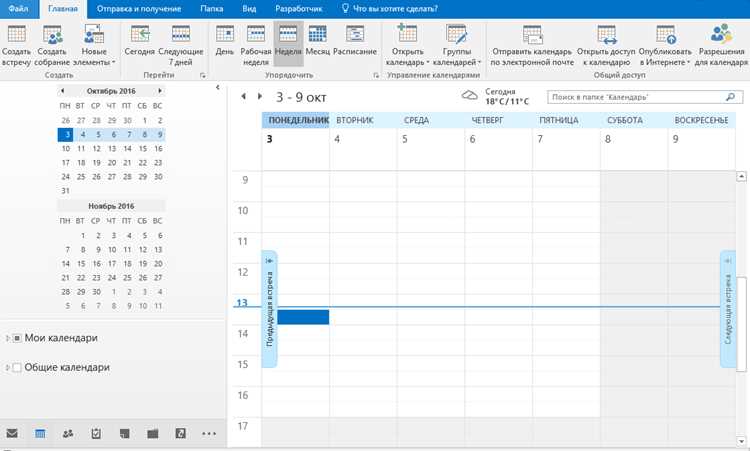Click the '3 - 9 окт' date range title
This screenshot has height=451, width=750.
pos(301,97)
